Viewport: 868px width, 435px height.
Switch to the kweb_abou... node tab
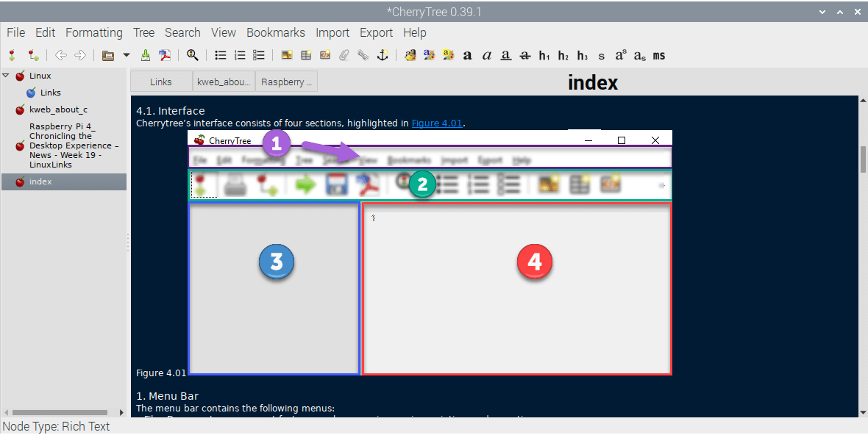(224, 82)
